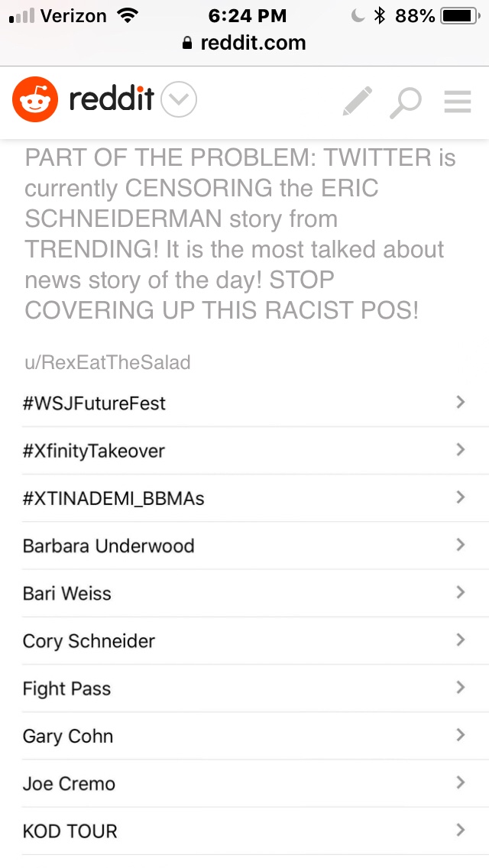
Task: Visit u/RexEatTheSalad profile
Action: point(107,362)
